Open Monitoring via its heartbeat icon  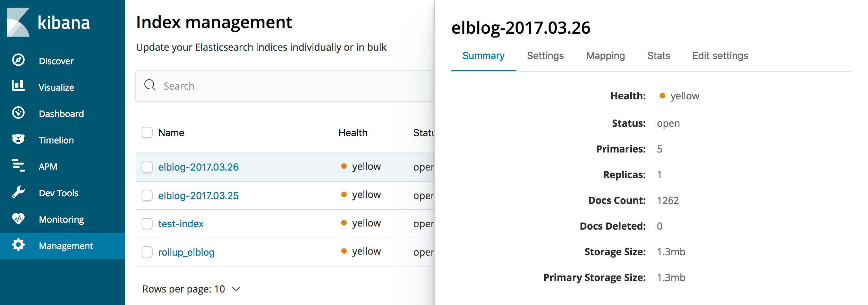click(x=18, y=219)
